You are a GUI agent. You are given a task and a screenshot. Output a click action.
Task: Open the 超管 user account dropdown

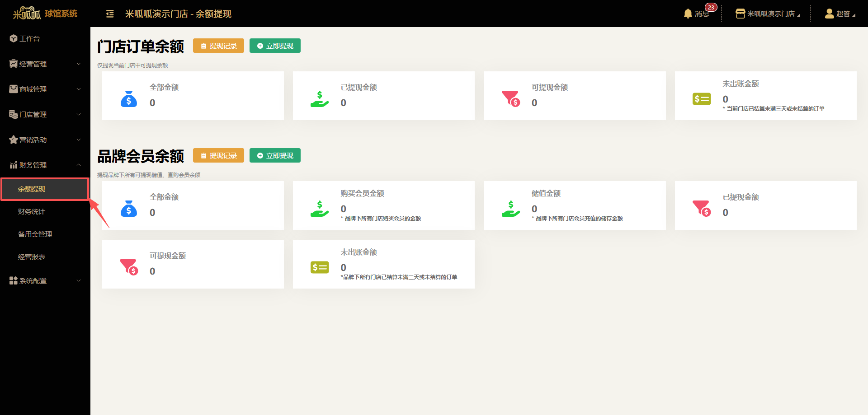click(x=840, y=14)
